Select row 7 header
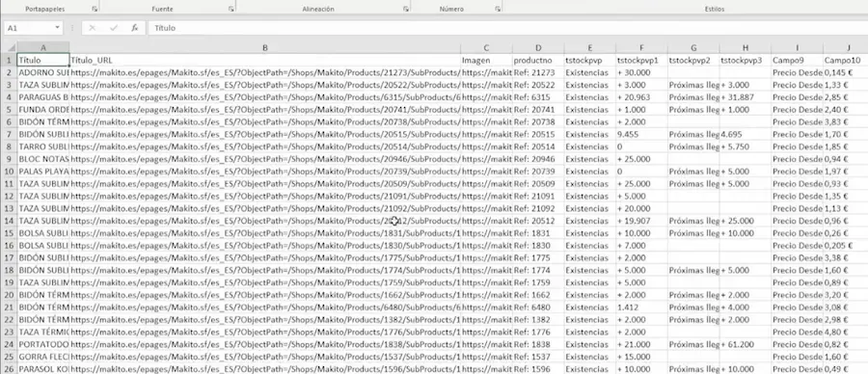 pos(9,134)
